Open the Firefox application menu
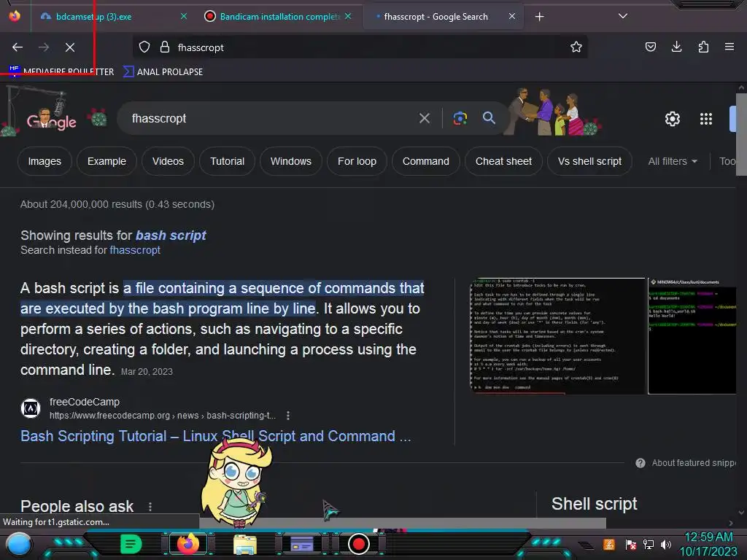Image resolution: width=747 pixels, height=560 pixels. point(729,47)
